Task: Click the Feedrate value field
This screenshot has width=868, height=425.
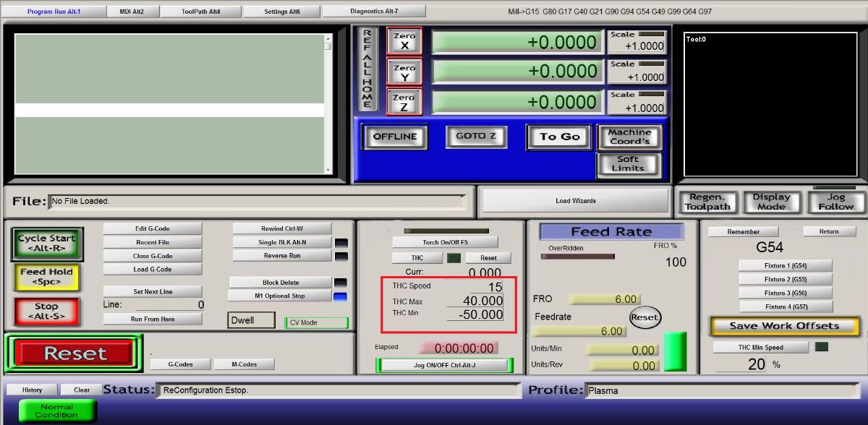Action: tap(579, 331)
